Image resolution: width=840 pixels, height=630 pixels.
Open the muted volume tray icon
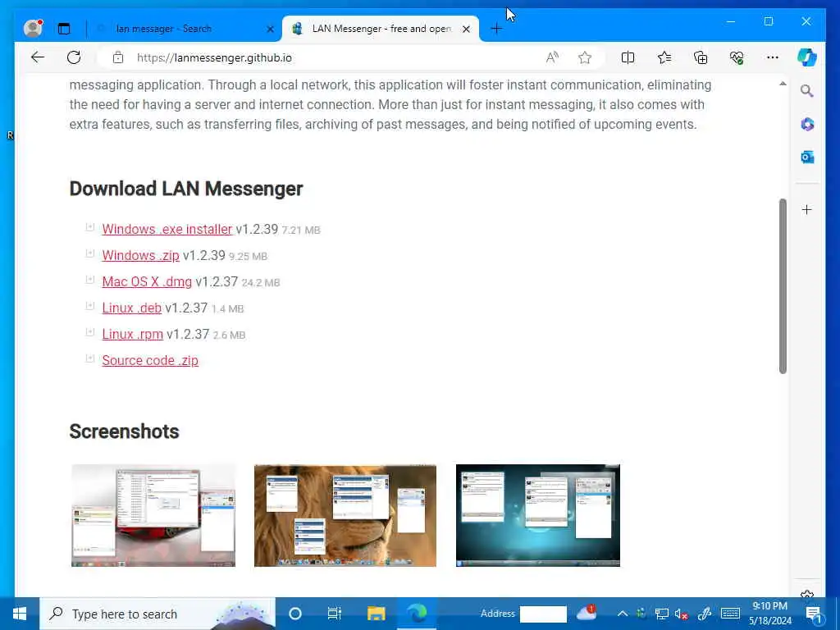coord(682,614)
